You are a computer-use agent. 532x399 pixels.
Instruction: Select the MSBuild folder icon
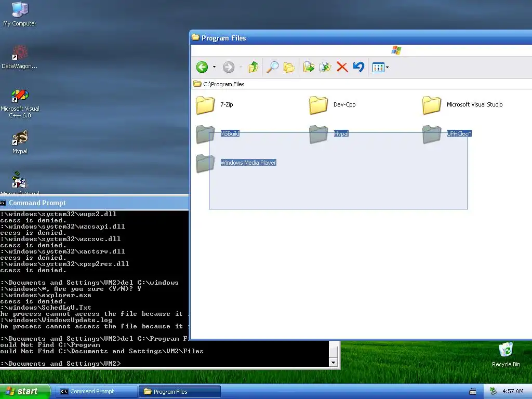coord(206,134)
